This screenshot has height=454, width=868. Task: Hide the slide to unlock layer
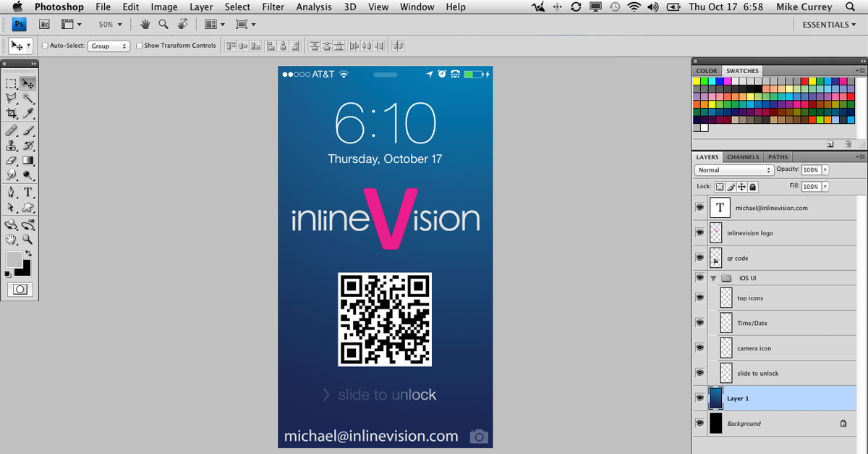tap(699, 373)
